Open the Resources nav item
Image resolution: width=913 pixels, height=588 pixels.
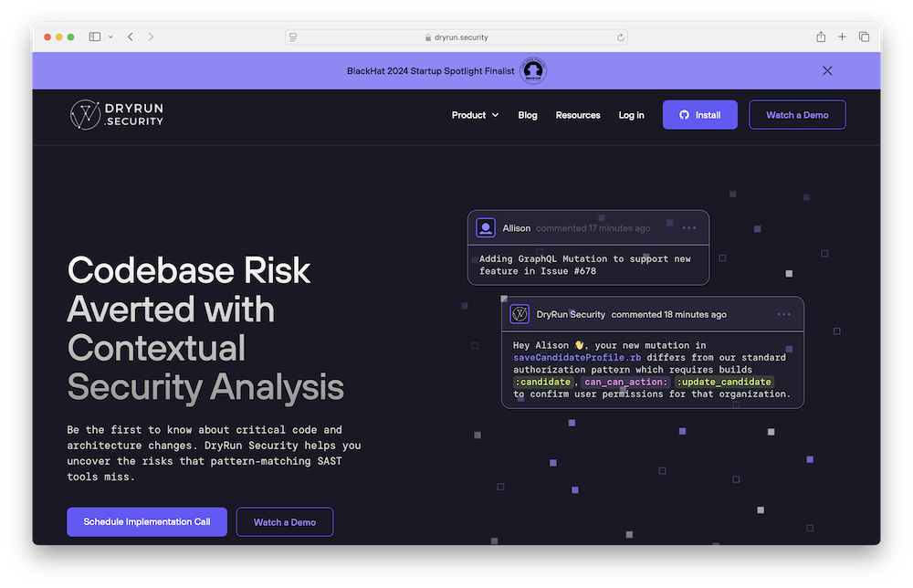[578, 115]
